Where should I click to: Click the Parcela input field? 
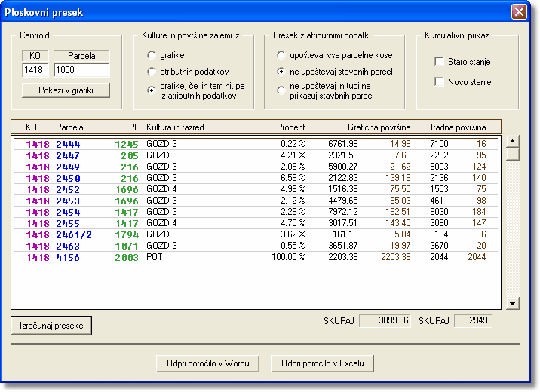[81, 70]
